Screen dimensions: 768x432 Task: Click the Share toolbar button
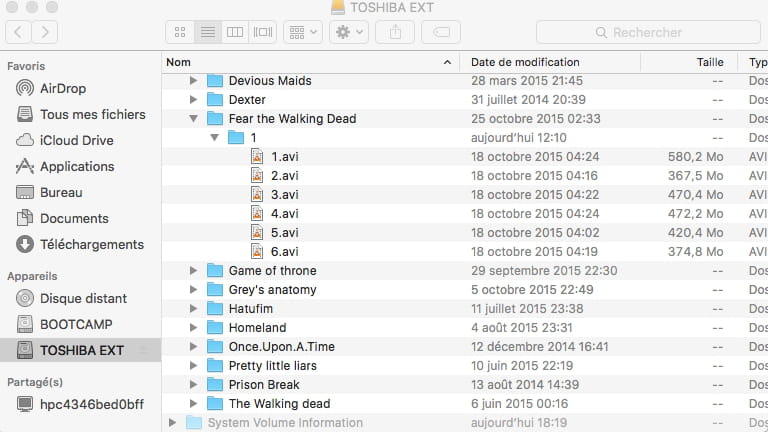[395, 32]
